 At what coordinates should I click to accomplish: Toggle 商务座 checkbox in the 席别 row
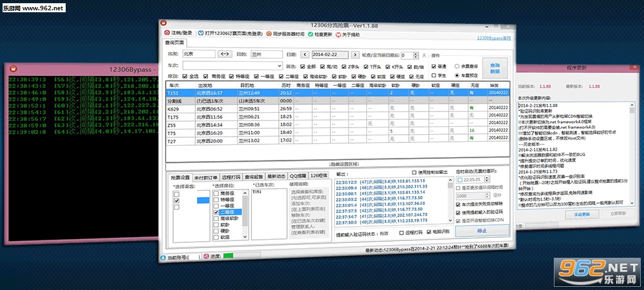207,75
